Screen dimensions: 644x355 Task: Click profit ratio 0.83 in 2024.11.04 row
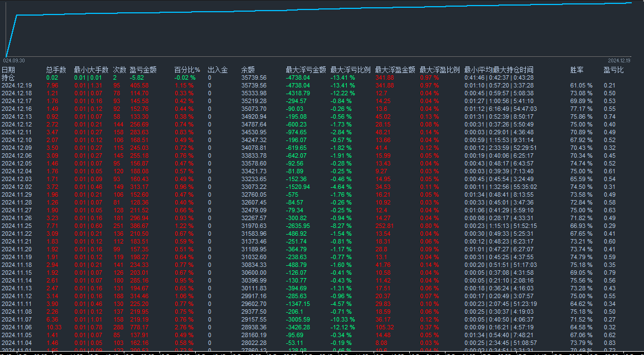click(x=609, y=343)
